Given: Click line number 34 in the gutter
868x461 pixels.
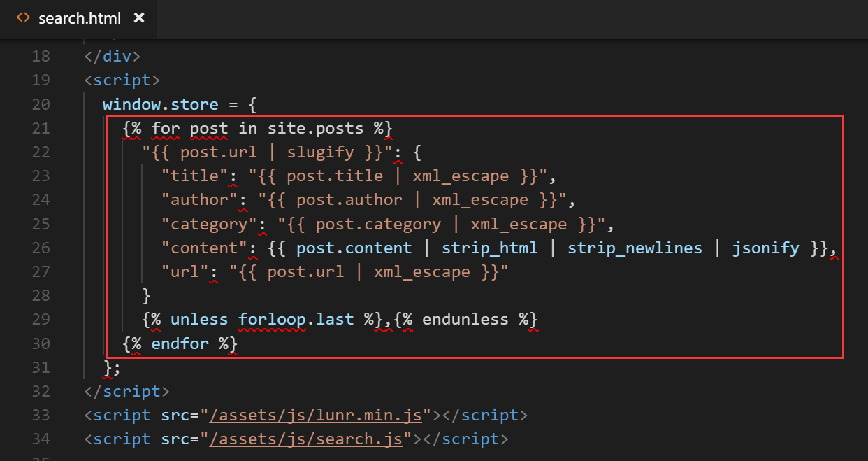Looking at the screenshot, I should pyautogui.click(x=41, y=439).
